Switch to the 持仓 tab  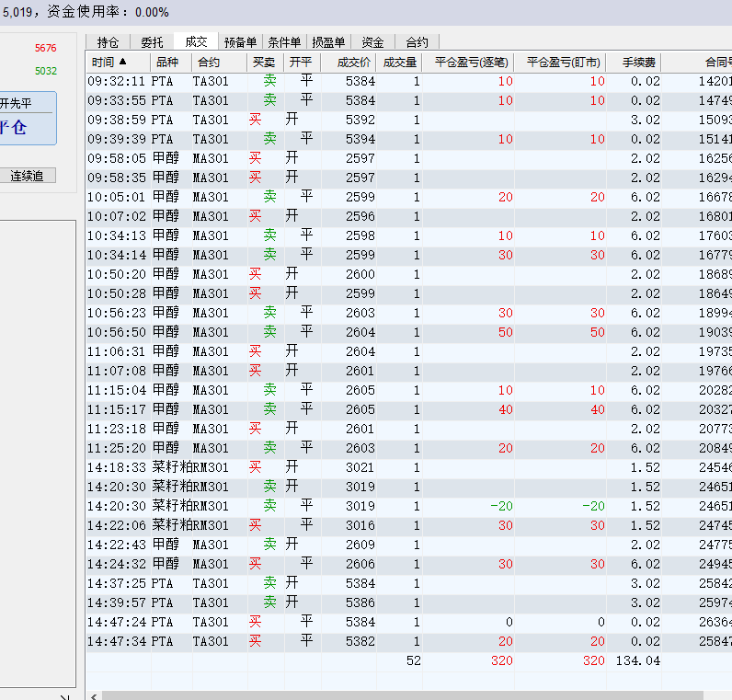pos(108,42)
